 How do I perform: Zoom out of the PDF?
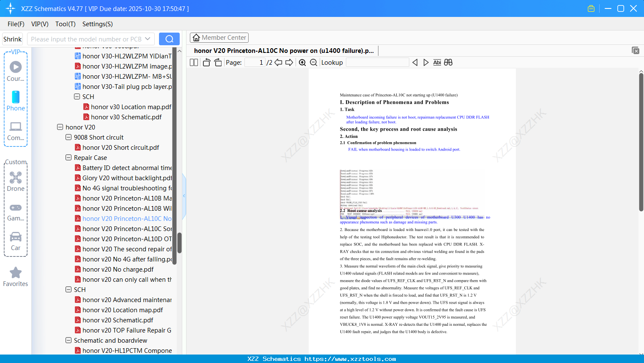click(x=314, y=63)
